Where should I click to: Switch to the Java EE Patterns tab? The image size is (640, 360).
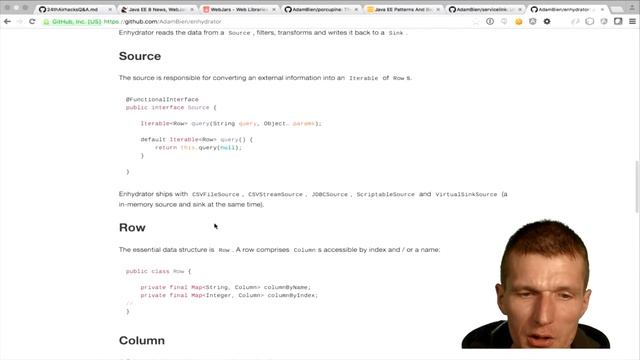click(403, 9)
